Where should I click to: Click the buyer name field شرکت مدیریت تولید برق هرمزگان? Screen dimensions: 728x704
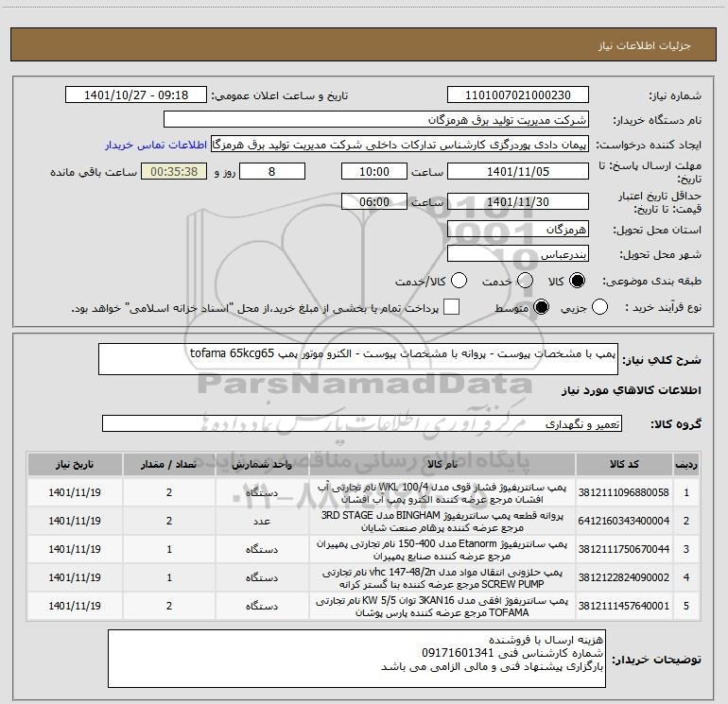coord(376,120)
